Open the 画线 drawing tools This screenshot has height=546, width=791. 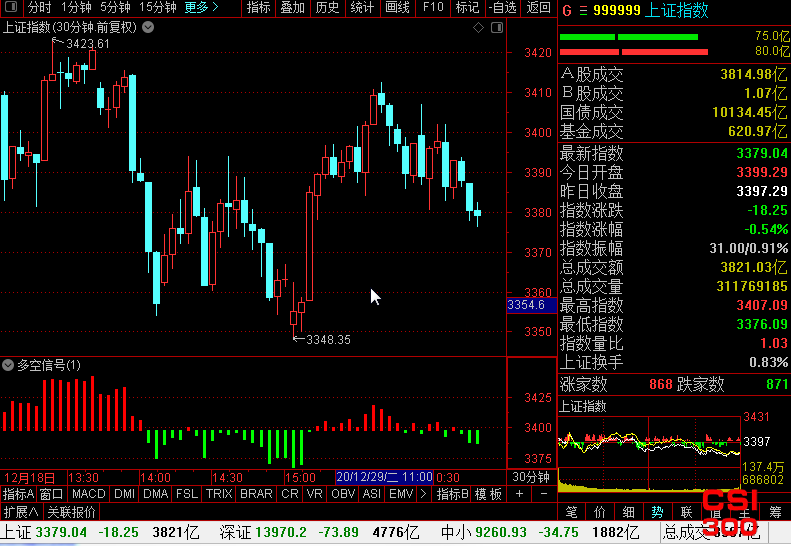pos(397,7)
